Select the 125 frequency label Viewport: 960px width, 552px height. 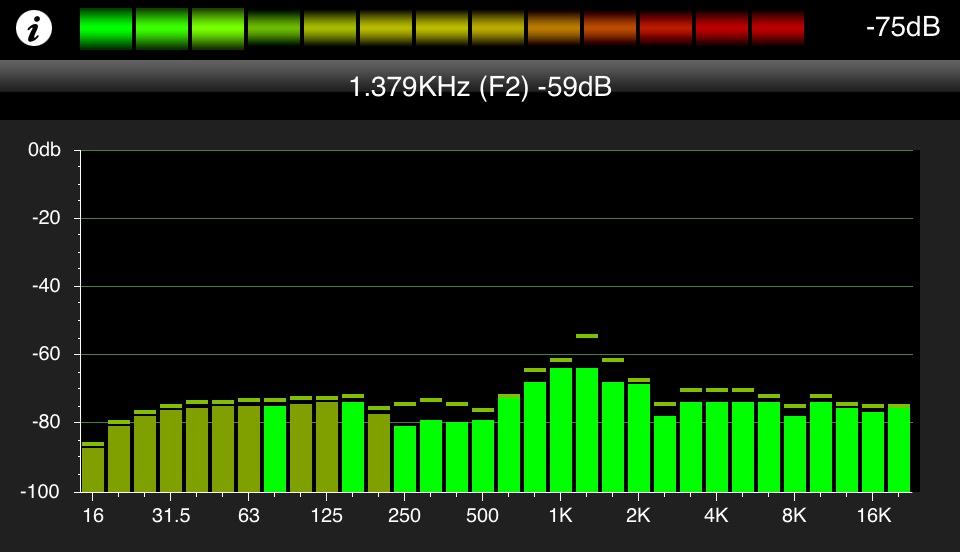point(326,515)
